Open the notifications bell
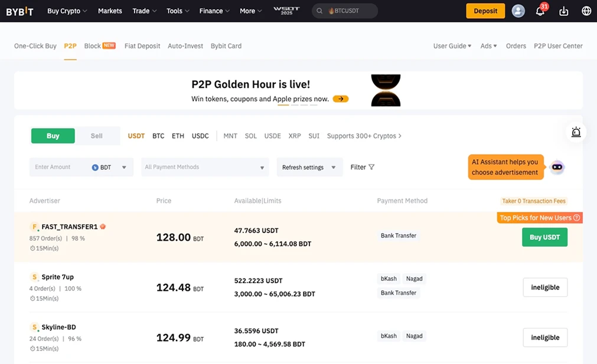 pos(540,11)
